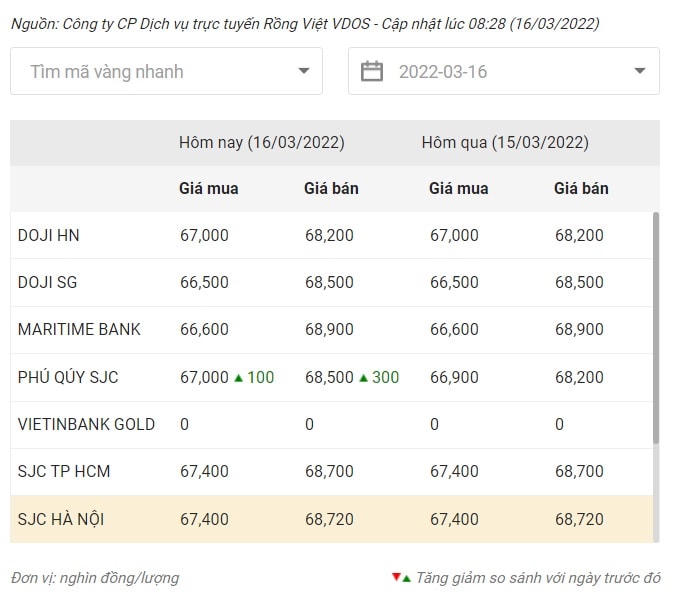Click the 'Tìm mã vàng nhanh' search field
The height and width of the screenshot is (605, 683).
(x=166, y=71)
